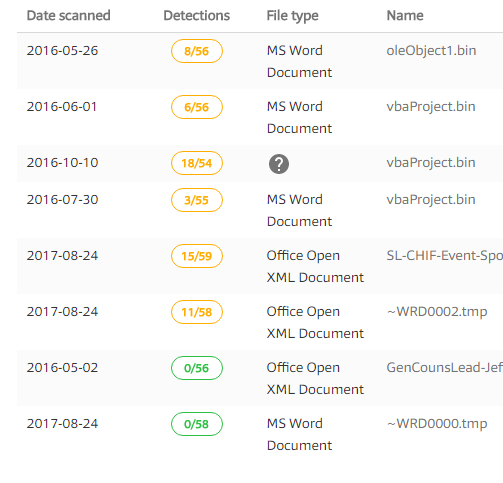The width and height of the screenshot is (503, 483).
Task: Open vbaProject.bin scanned 2016-10-10
Action: [431, 163]
